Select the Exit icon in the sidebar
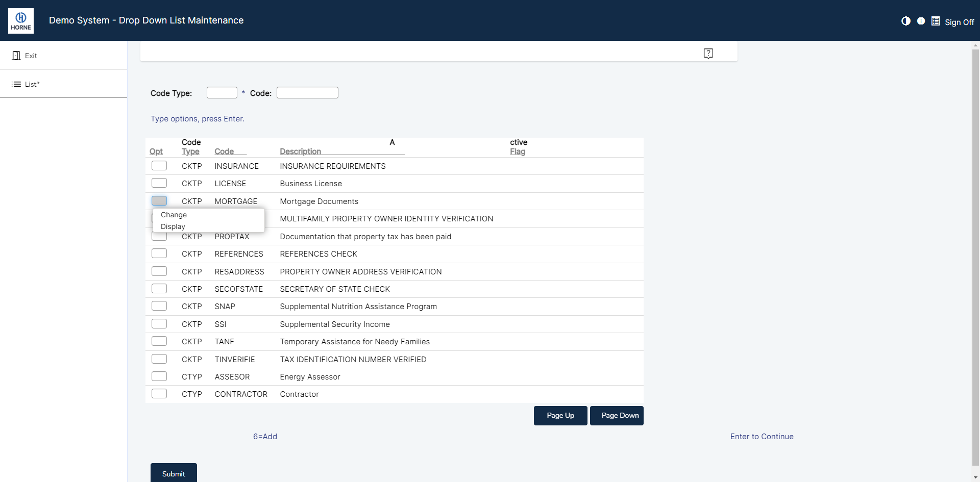 pos(15,55)
